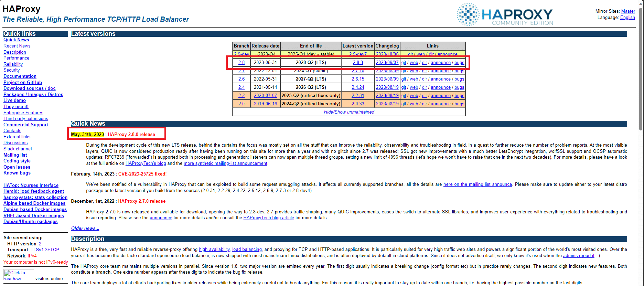644x286 pixels.
Task: Open the dir link in the 2.0 row
Action: (425, 104)
